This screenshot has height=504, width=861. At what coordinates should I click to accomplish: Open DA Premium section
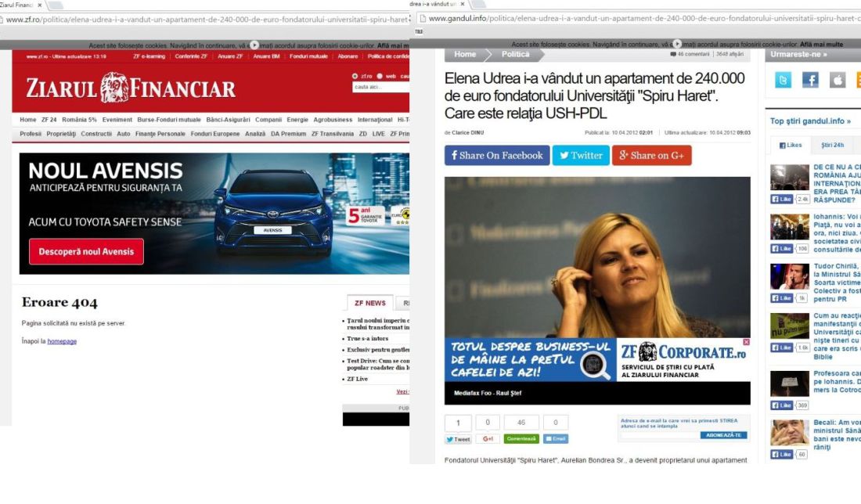[288, 134]
